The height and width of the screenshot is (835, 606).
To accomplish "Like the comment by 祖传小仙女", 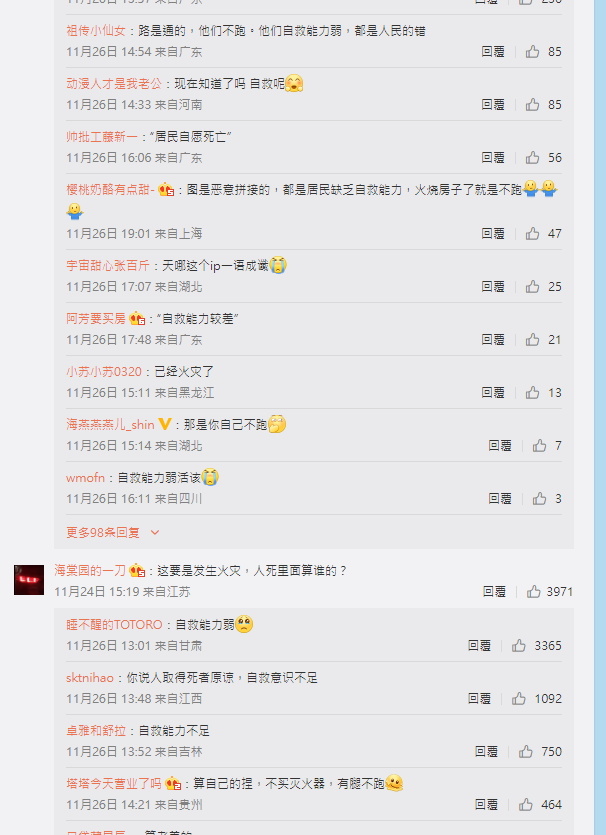I will click(533, 52).
